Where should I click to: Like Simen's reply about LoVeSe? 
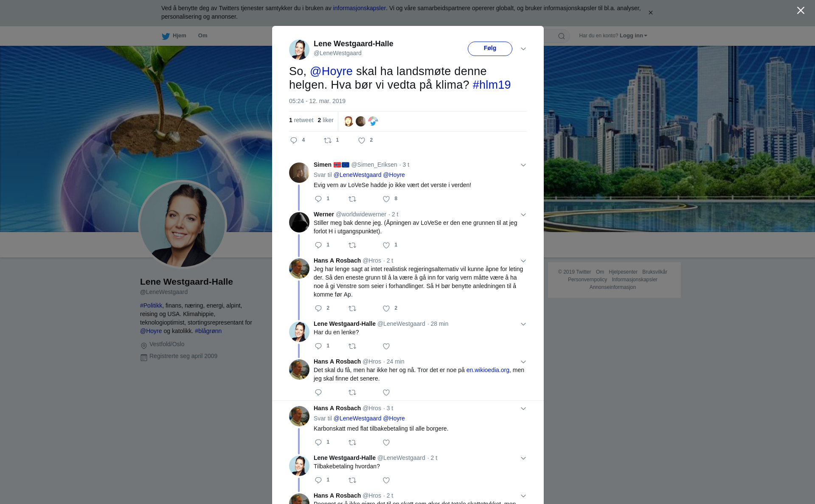click(386, 199)
